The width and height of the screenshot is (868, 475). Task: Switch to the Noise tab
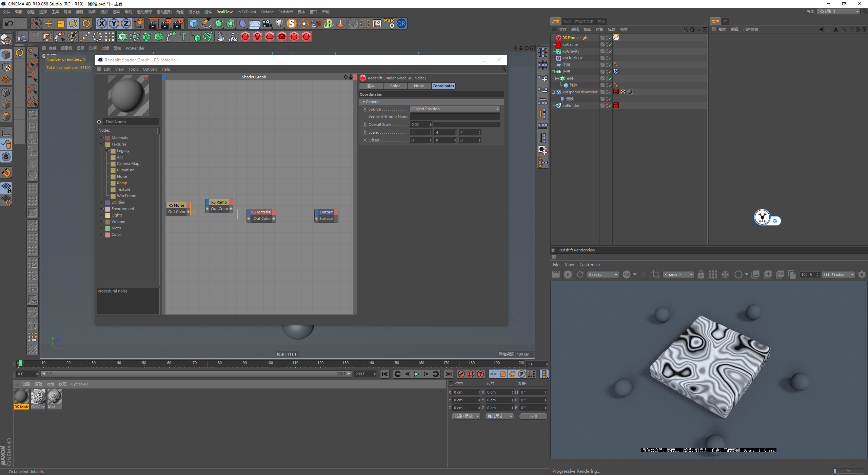tap(419, 86)
